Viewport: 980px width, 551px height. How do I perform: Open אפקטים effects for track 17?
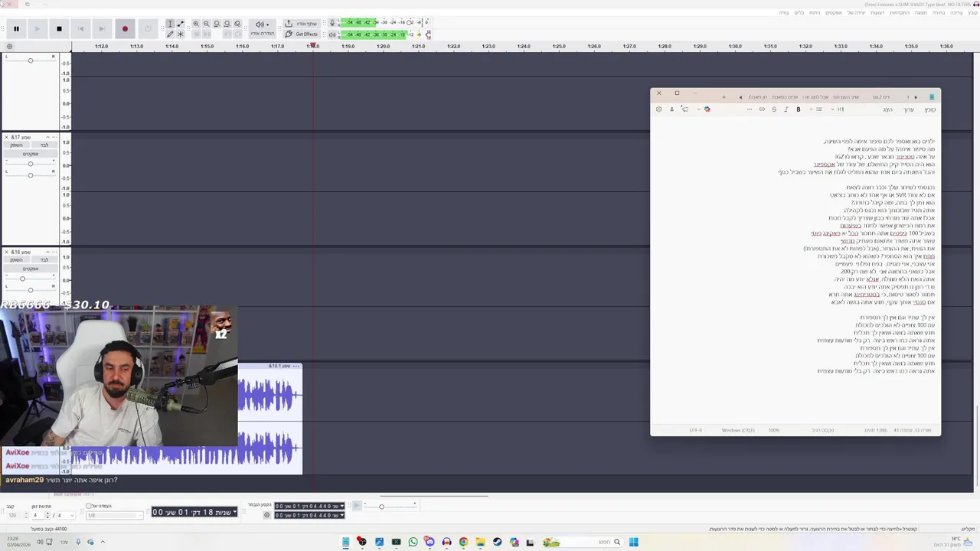(x=31, y=154)
